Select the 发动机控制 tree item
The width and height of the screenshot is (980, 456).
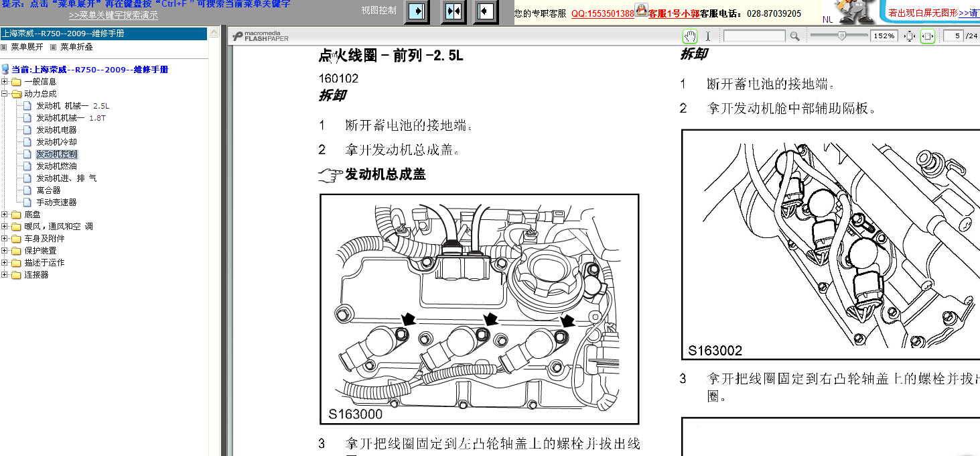coord(56,154)
